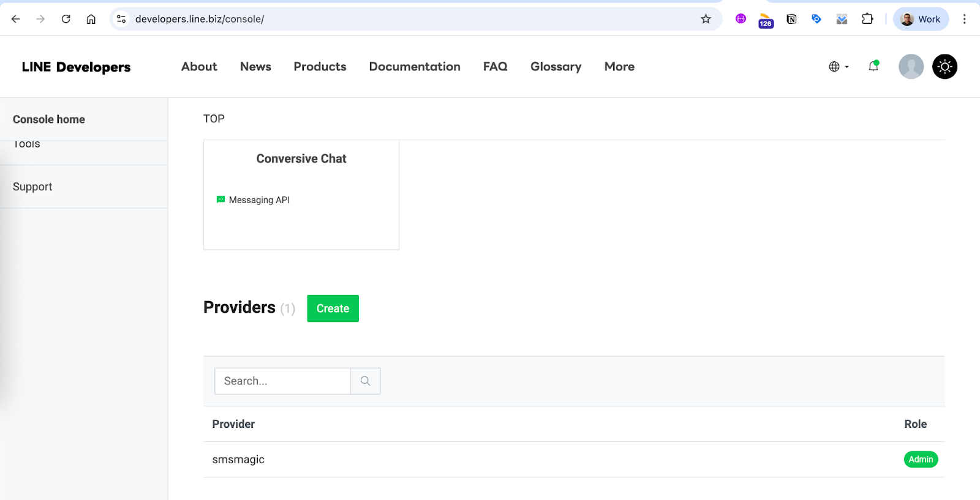Open the extension icon with the 126 badge
The height and width of the screenshot is (500, 980).
[766, 20]
